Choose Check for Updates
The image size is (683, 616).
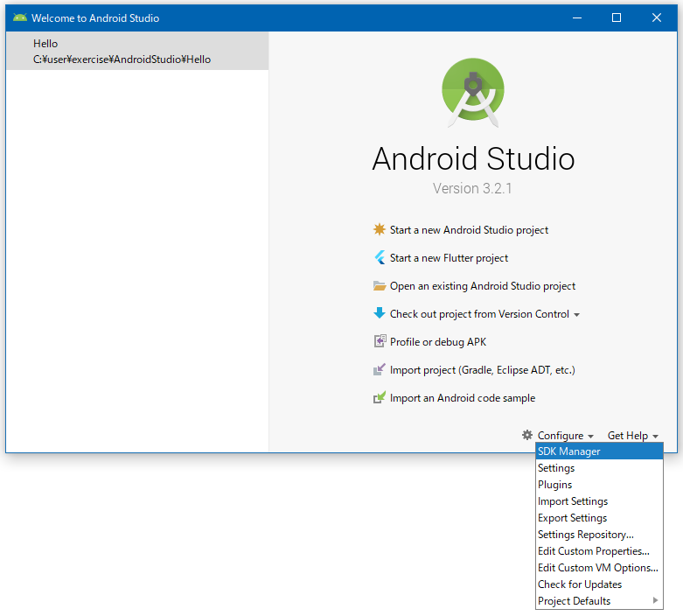coord(599,584)
